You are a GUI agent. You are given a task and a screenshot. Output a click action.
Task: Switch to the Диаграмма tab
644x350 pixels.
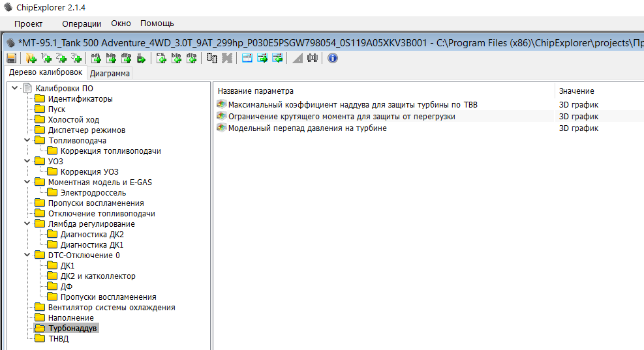110,73
